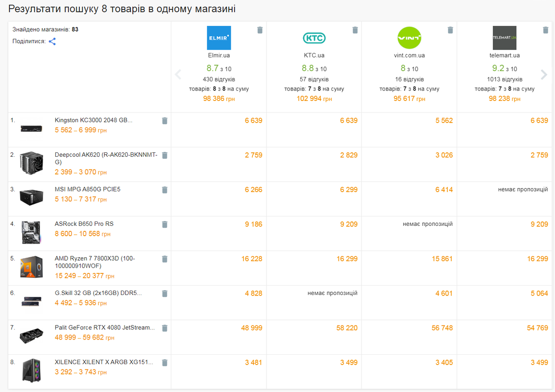Click the share icon next to Поділитися
This screenshot has height=392, width=555.
[52, 42]
